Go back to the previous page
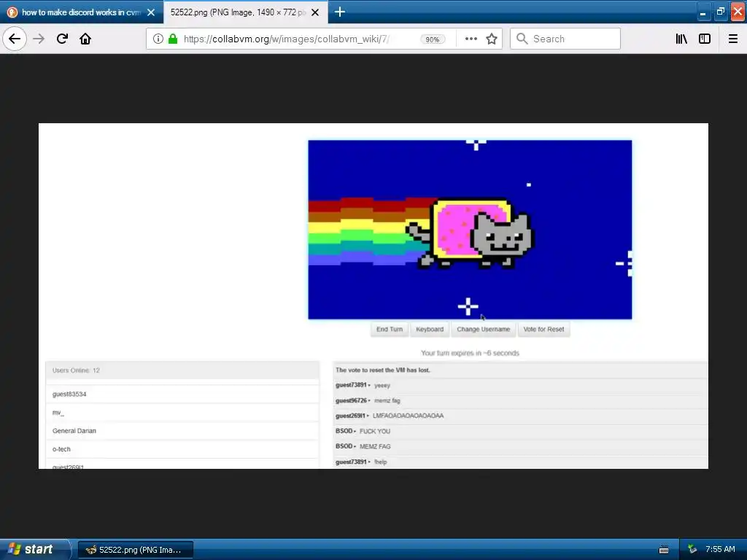The height and width of the screenshot is (560, 747). 15,39
